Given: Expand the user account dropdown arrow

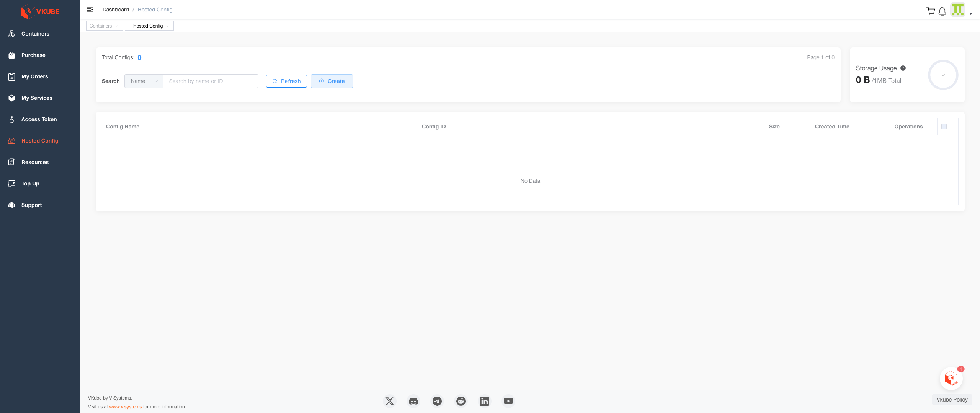Looking at the screenshot, I should tap(971, 14).
